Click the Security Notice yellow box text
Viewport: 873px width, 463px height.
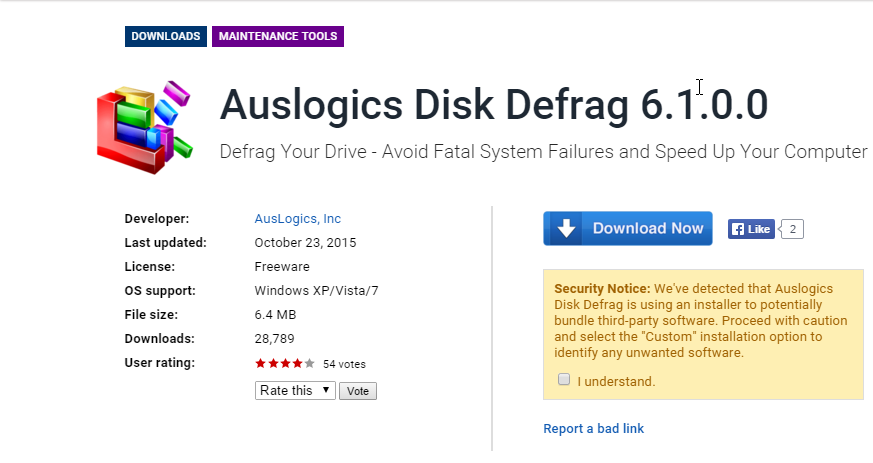pos(701,321)
